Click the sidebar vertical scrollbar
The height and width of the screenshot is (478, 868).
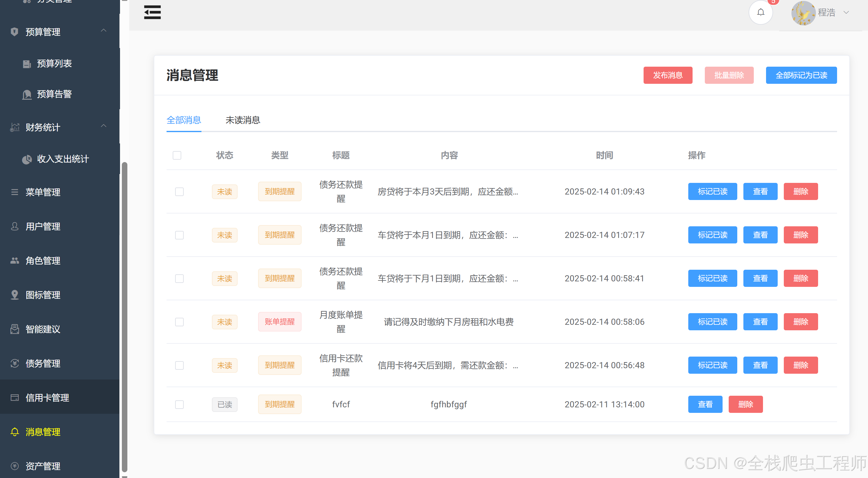pos(124,317)
